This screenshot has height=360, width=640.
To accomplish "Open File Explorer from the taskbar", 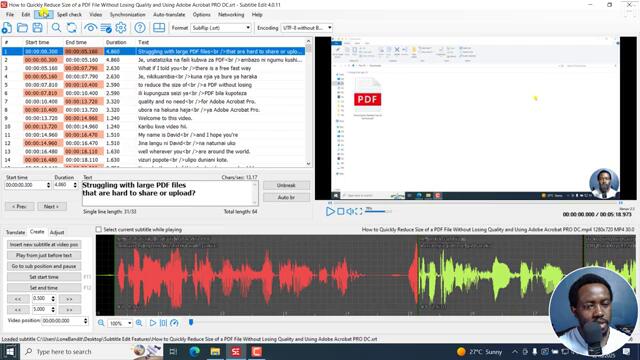I will point(215,351).
